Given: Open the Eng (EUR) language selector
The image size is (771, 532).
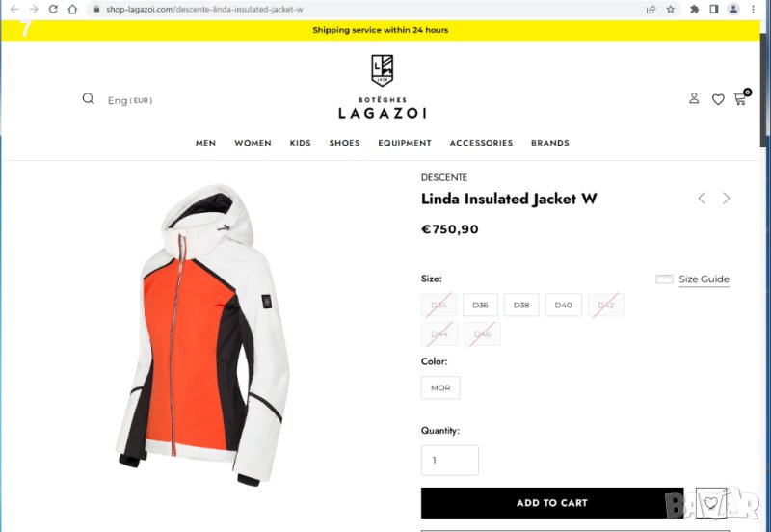Looking at the screenshot, I should point(130,100).
